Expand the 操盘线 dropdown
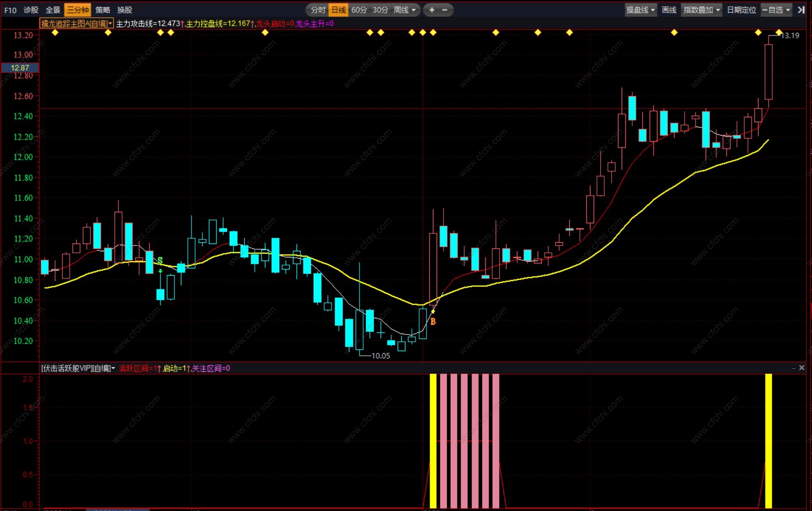Viewport: 812px width, 511px height. [640, 10]
